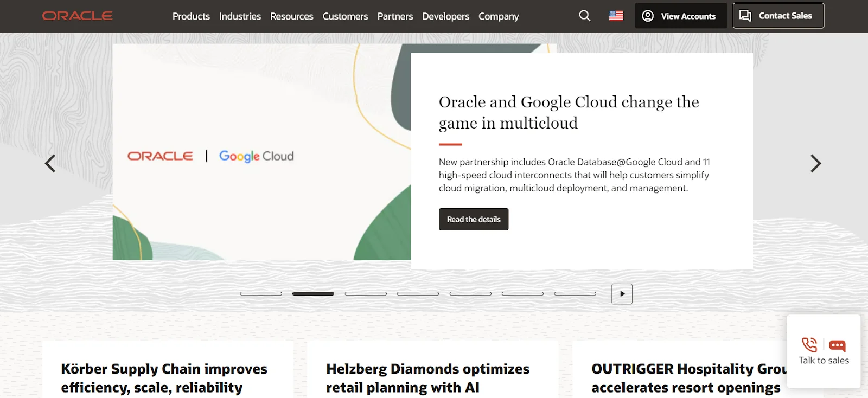
Task: Open the Resources menu
Action: pos(292,16)
